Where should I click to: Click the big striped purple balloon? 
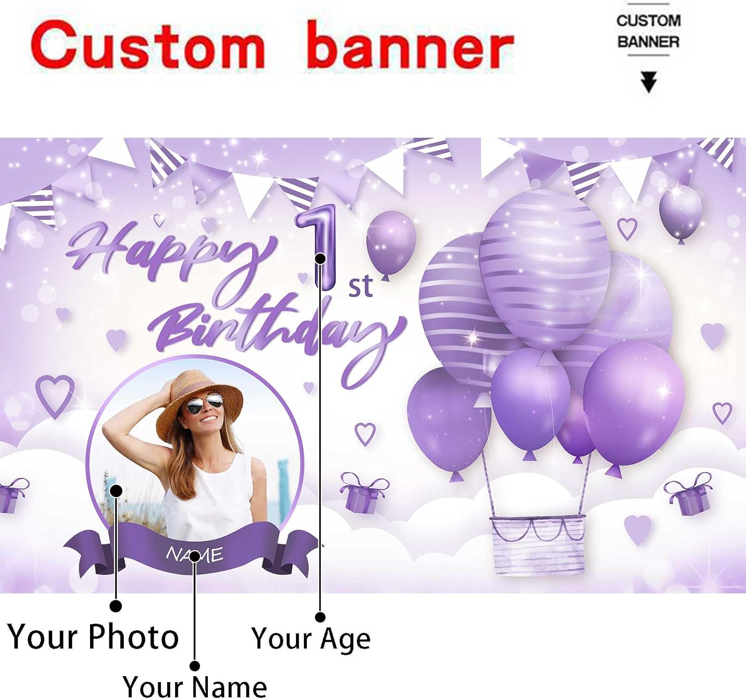pos(545,268)
